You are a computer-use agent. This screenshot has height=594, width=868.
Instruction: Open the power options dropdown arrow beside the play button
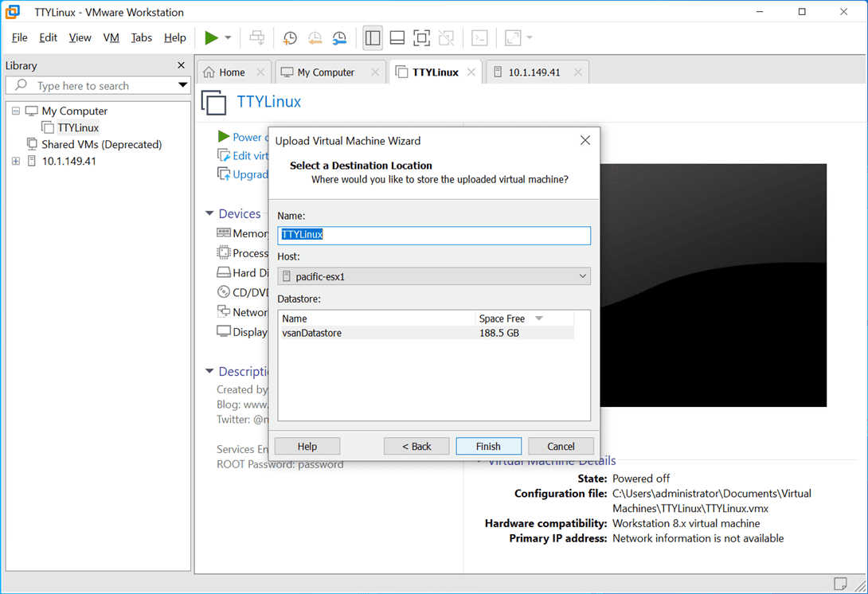point(228,37)
